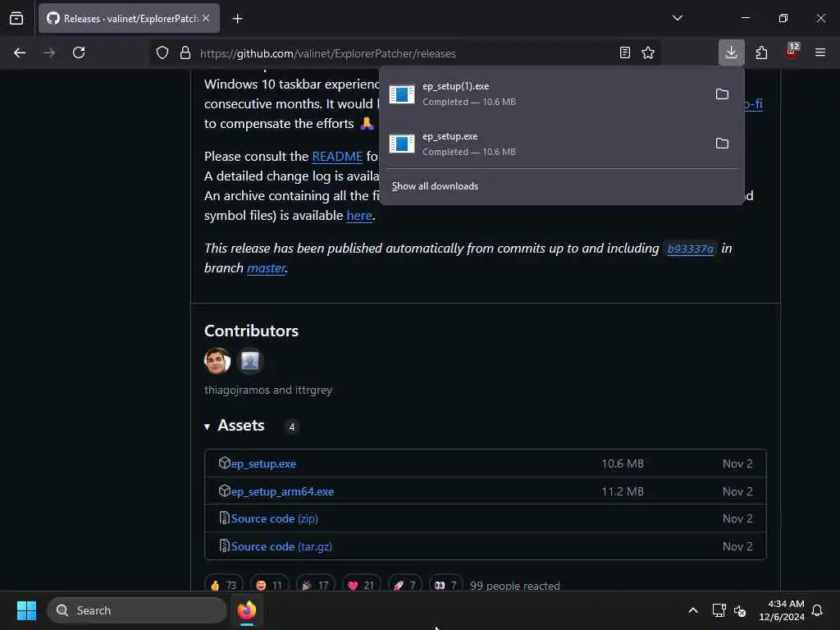840x630 pixels.
Task: Click the rocket reaction 7
Action: coord(404,584)
